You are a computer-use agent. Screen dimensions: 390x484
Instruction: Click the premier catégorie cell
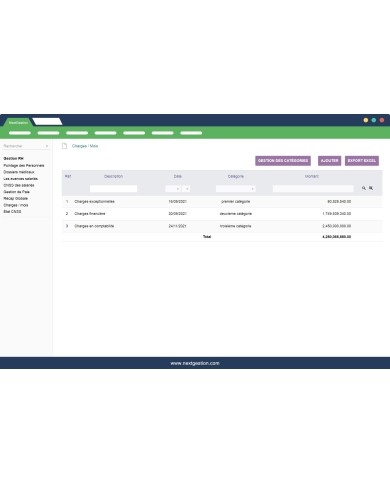pyautogui.click(x=236, y=202)
